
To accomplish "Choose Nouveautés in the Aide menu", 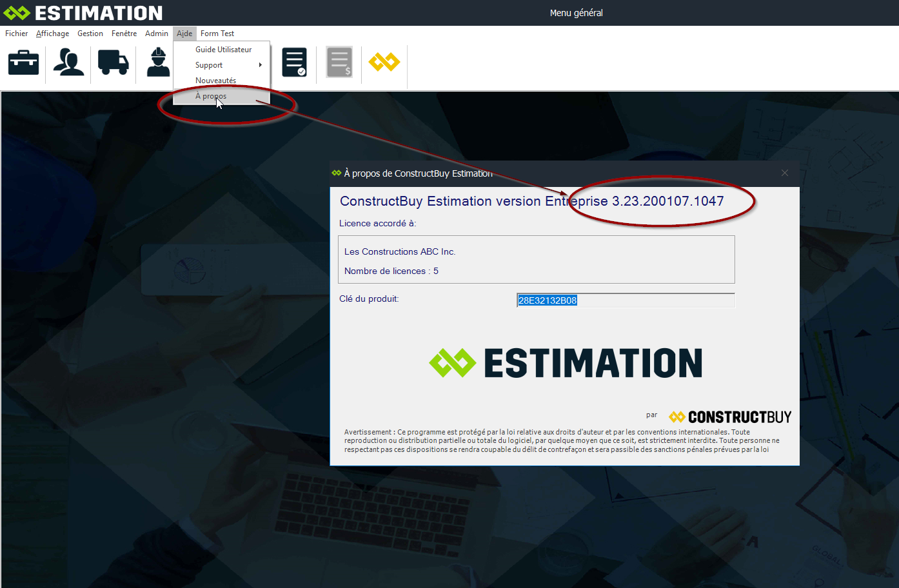I will pyautogui.click(x=215, y=81).
